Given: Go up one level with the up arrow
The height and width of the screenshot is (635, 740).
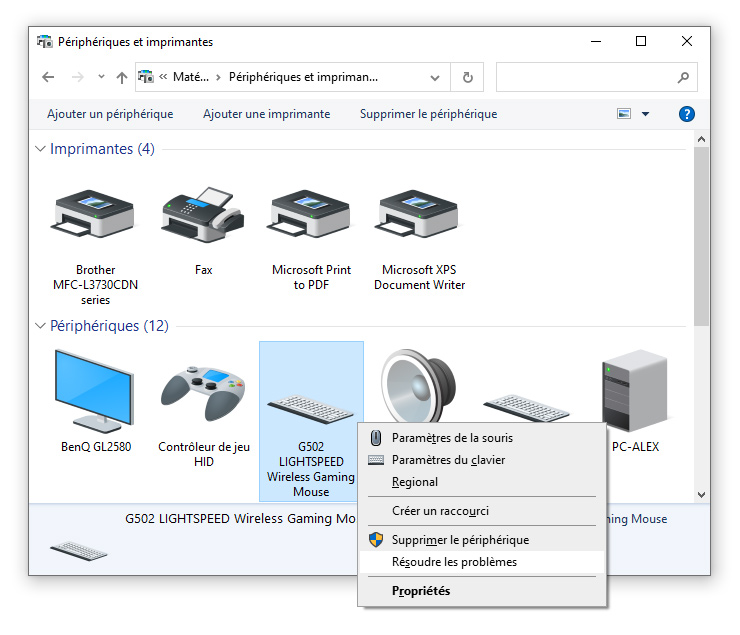Looking at the screenshot, I should click(x=122, y=77).
